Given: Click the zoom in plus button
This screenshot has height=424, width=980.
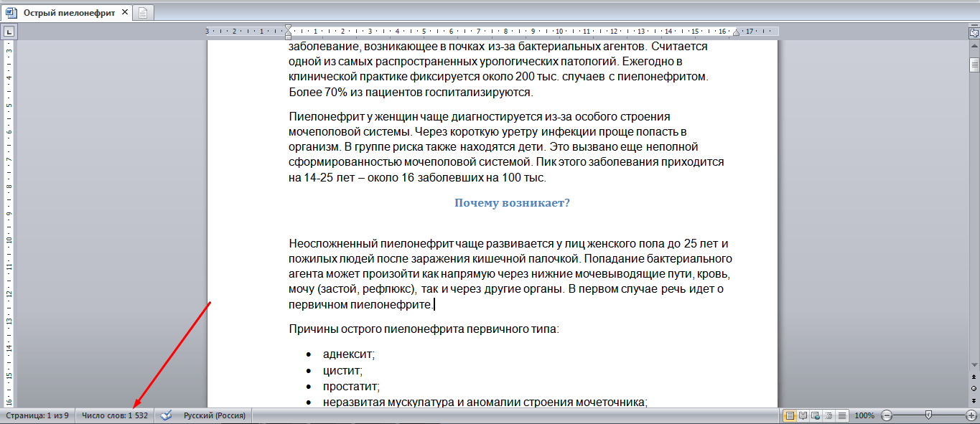Looking at the screenshot, I should pos(971,415).
